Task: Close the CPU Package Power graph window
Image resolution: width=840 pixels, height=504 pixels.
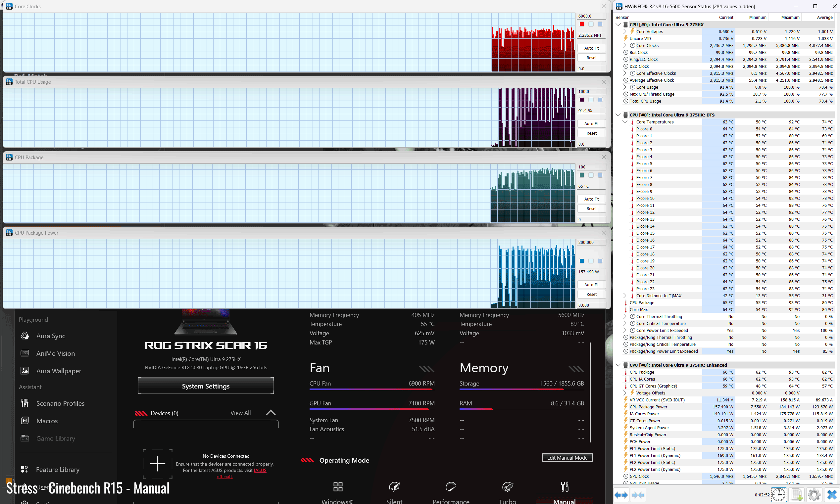Action: [604, 233]
